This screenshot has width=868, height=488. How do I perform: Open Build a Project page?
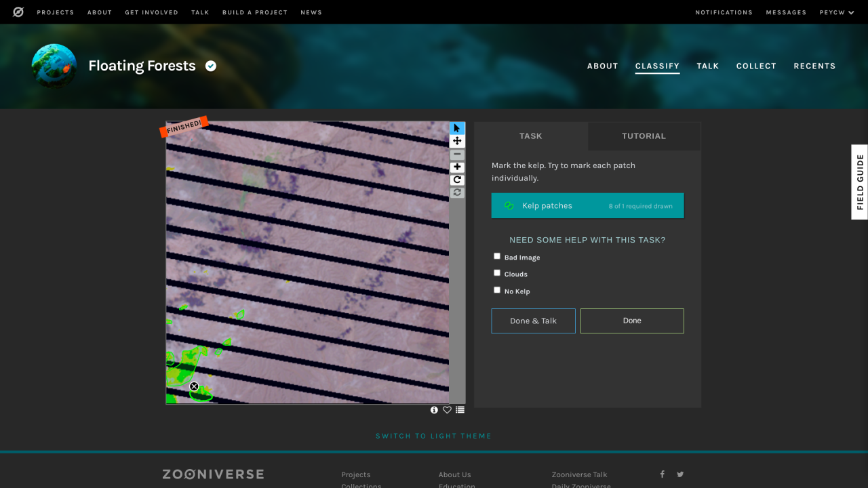(255, 12)
